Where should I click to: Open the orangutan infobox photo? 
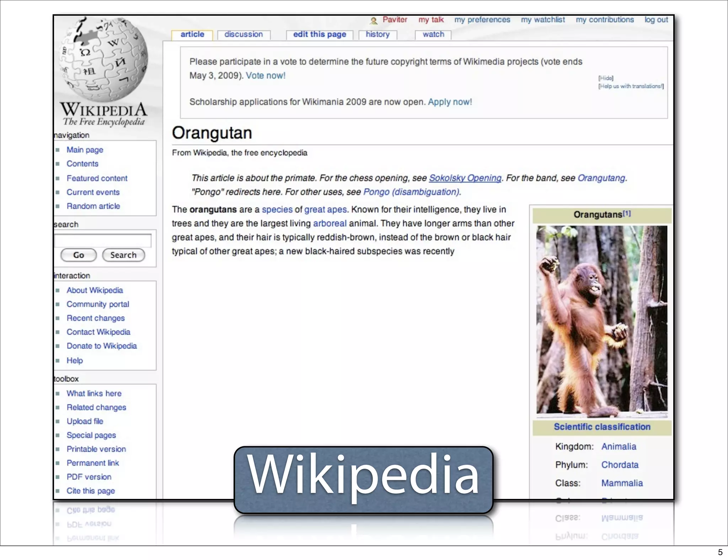(601, 321)
